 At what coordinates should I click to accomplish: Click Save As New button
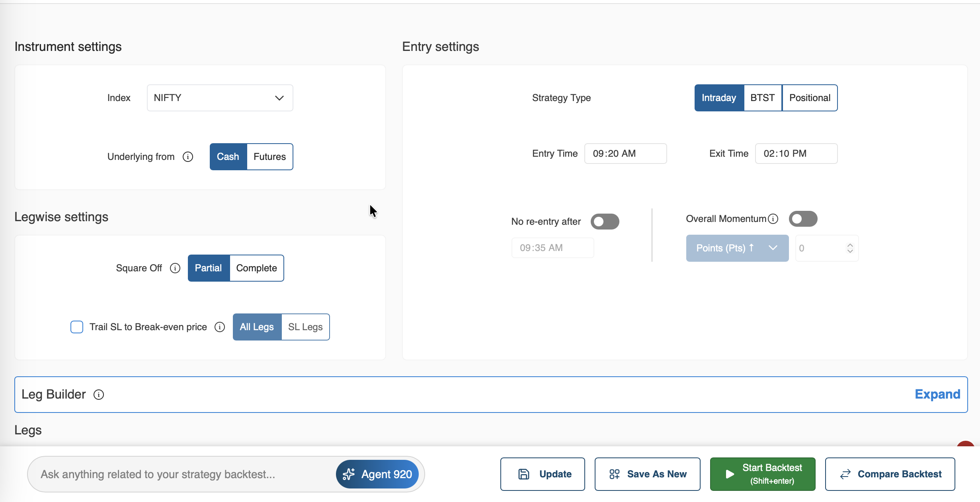pyautogui.click(x=647, y=474)
